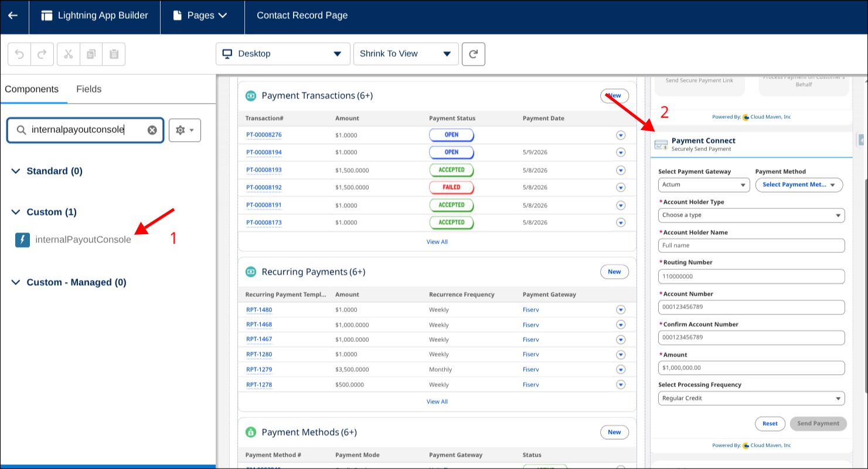Click the redo icon
This screenshot has height=469, width=868.
coord(42,54)
